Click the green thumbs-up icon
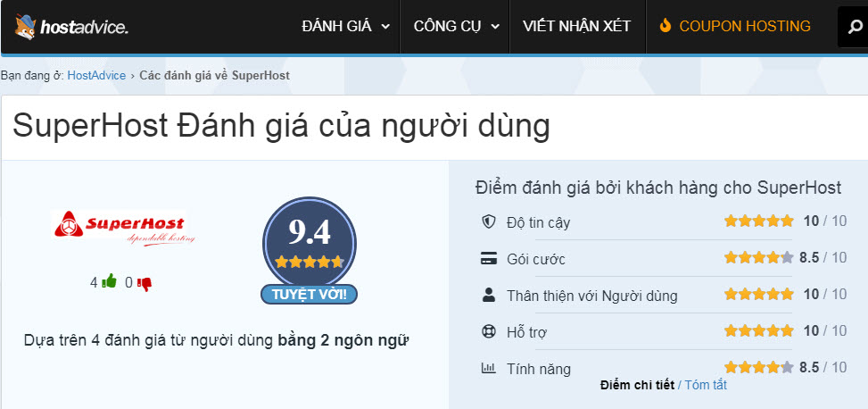868x409 pixels. click(x=109, y=282)
